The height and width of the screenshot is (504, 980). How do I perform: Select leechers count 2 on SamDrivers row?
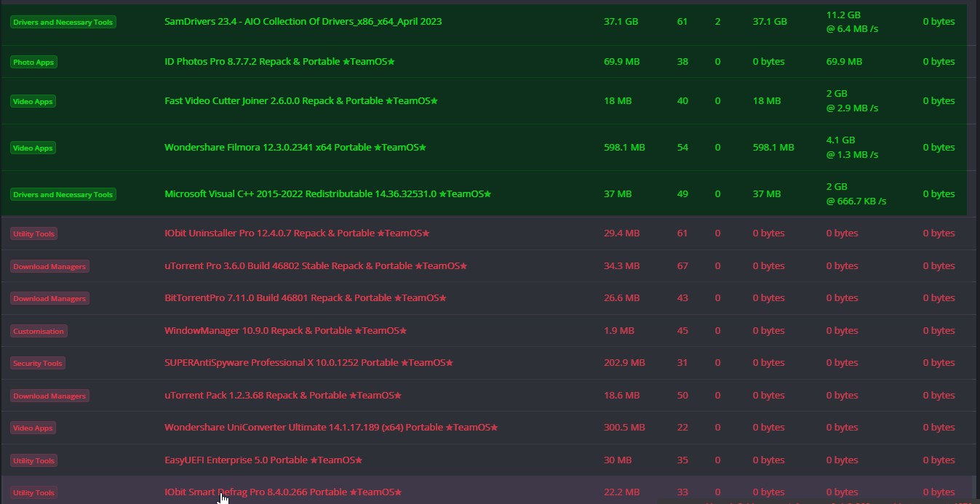tap(718, 22)
